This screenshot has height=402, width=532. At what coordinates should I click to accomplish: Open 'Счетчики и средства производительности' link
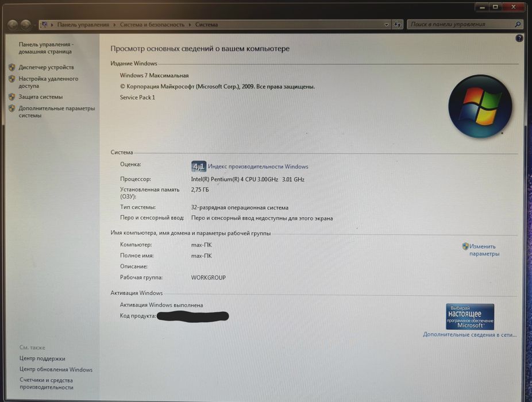[x=47, y=384]
